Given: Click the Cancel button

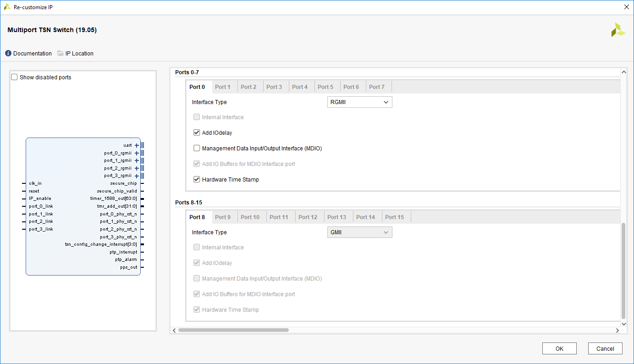Looking at the screenshot, I should click(605, 348).
